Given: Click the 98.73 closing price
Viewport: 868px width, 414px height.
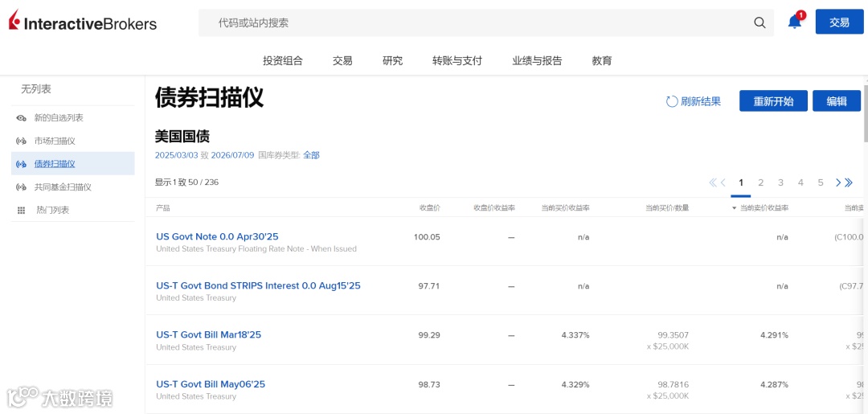Looking at the screenshot, I should pyautogui.click(x=429, y=385).
